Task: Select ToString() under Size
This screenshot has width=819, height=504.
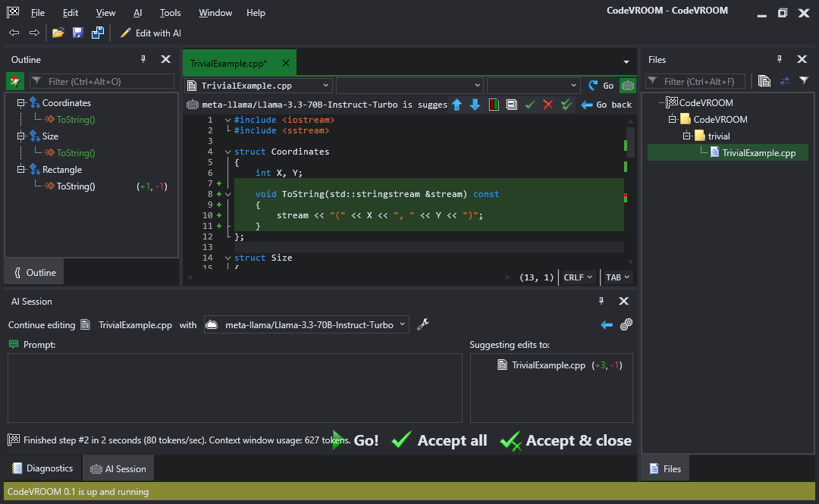Action: tap(75, 153)
